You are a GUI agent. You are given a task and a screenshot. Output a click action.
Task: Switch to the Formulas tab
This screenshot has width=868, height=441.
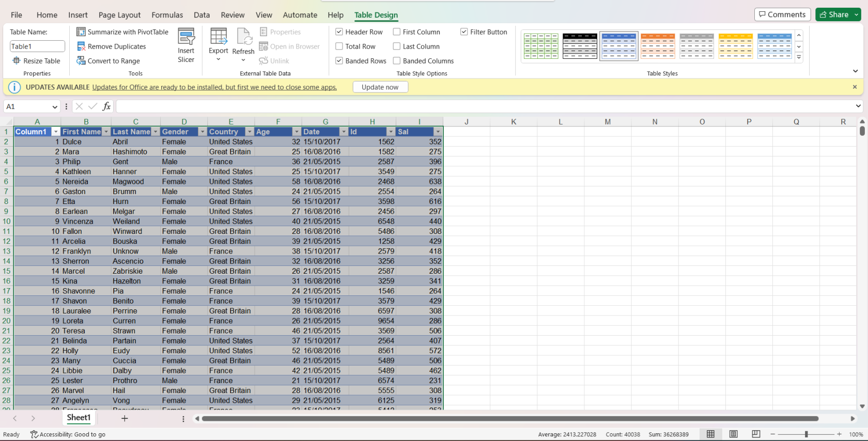tap(167, 15)
